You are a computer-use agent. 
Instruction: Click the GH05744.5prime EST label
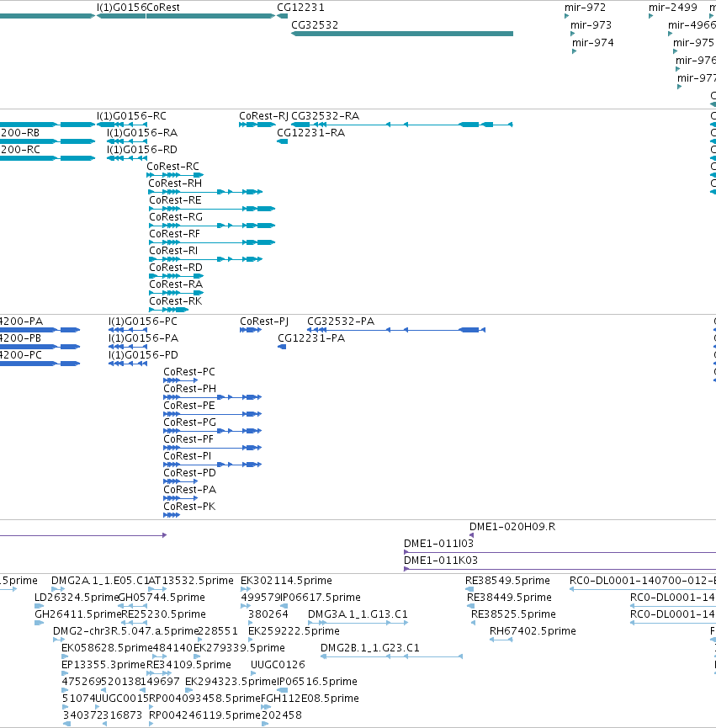tap(162, 597)
